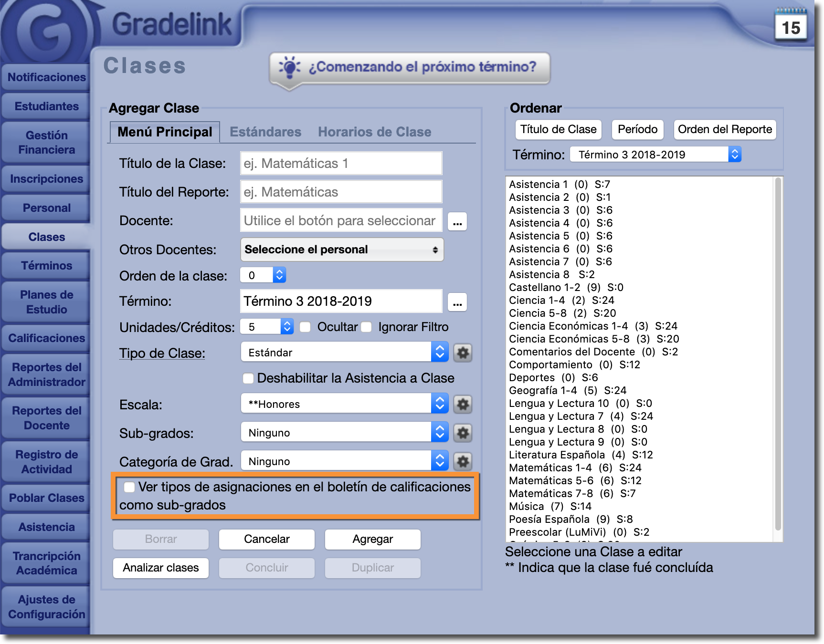
Task: Check the Ignorar Filtro option
Action: (x=367, y=327)
